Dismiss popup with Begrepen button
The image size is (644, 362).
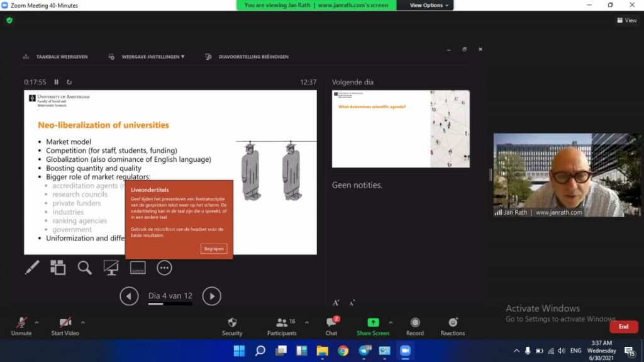pos(214,249)
